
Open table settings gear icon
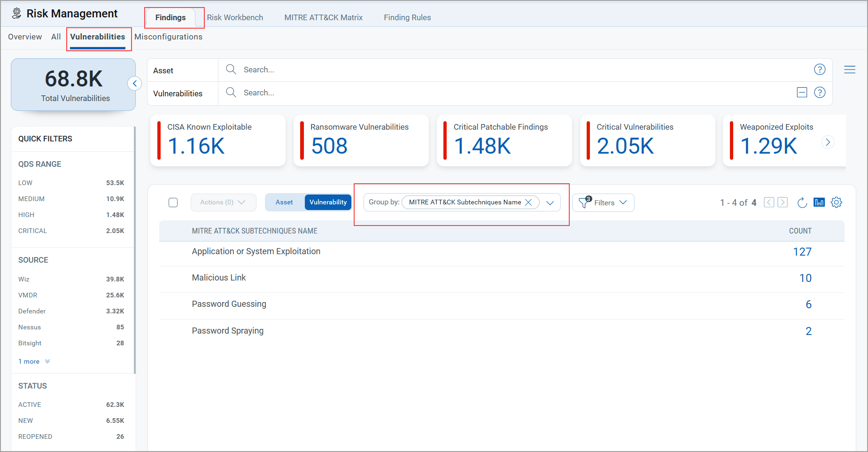(837, 203)
